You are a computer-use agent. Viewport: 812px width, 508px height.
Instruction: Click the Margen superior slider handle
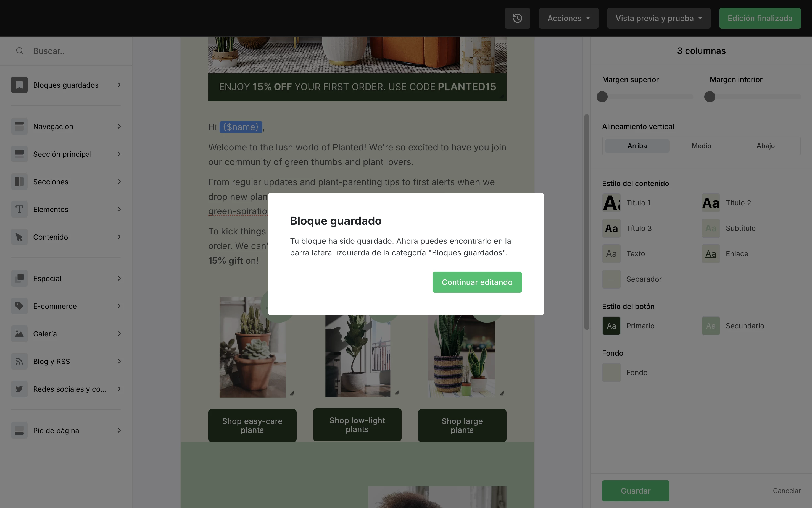pos(602,97)
